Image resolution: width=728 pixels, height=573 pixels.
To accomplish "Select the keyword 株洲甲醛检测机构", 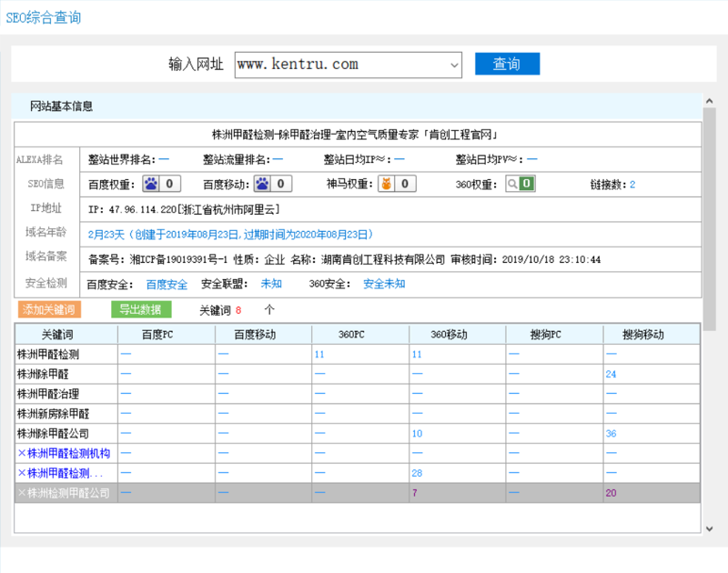I will tap(69, 453).
